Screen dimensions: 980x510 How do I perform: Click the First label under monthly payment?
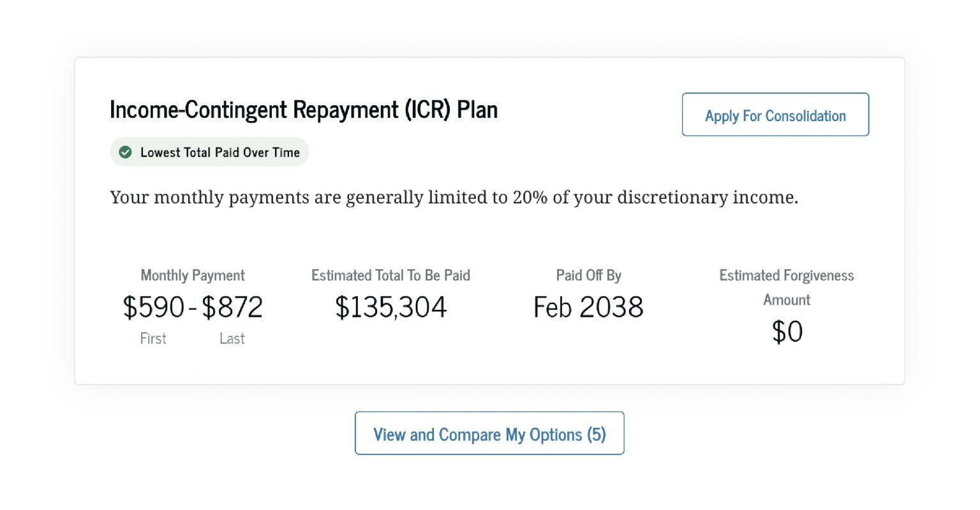pos(153,339)
